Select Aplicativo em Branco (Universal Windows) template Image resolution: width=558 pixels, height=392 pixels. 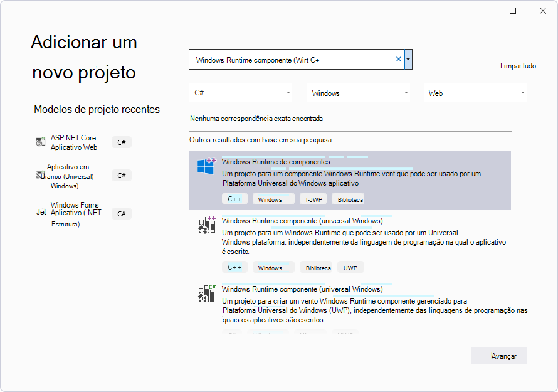point(84,176)
